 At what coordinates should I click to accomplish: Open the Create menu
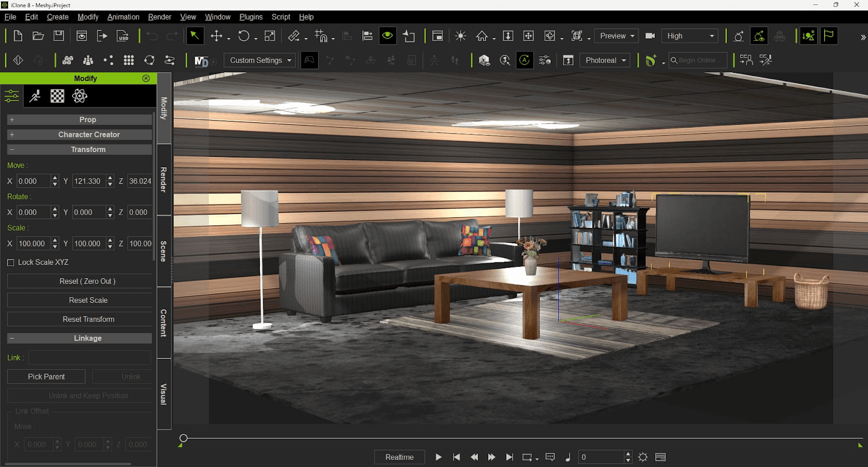click(x=58, y=17)
